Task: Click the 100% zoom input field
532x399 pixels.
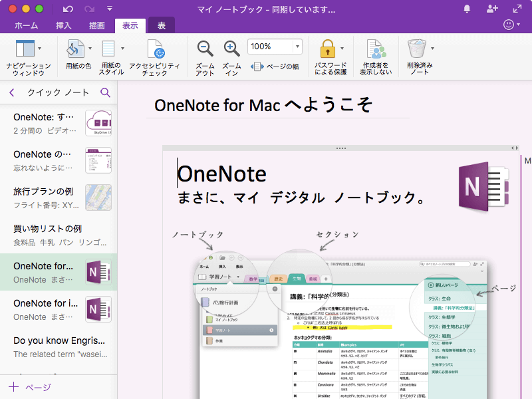Action: click(270, 47)
